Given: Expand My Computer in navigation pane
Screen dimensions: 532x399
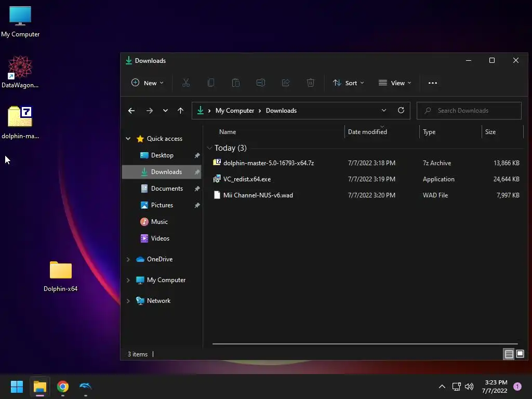Looking at the screenshot, I should click(128, 280).
